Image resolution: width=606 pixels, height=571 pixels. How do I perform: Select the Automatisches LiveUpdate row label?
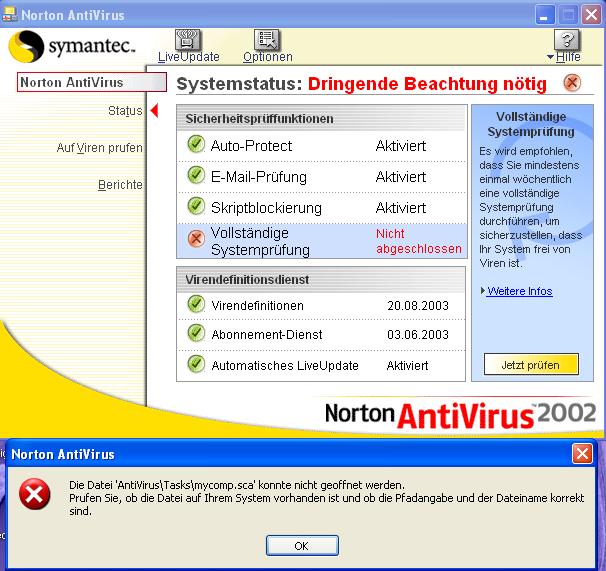(x=285, y=366)
